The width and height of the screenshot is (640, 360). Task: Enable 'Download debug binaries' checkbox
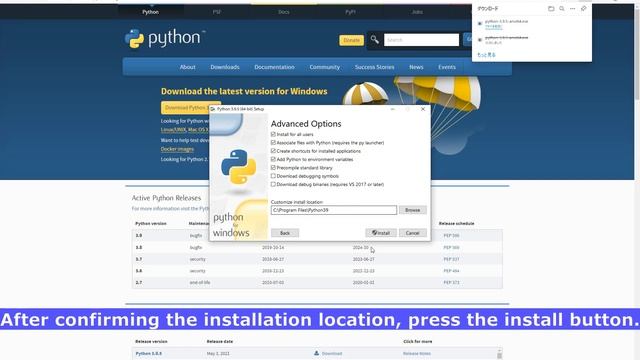tap(273, 184)
